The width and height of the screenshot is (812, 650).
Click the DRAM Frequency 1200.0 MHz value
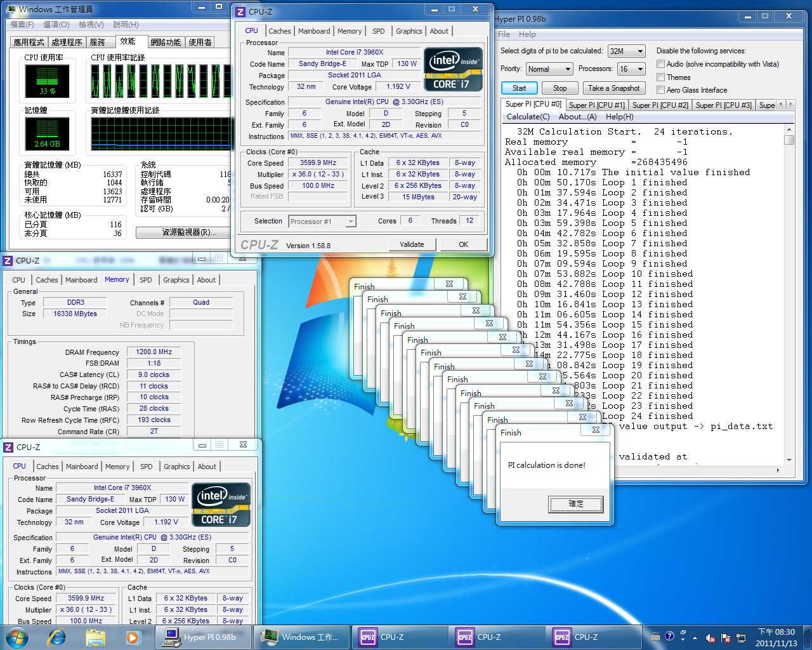tap(154, 352)
